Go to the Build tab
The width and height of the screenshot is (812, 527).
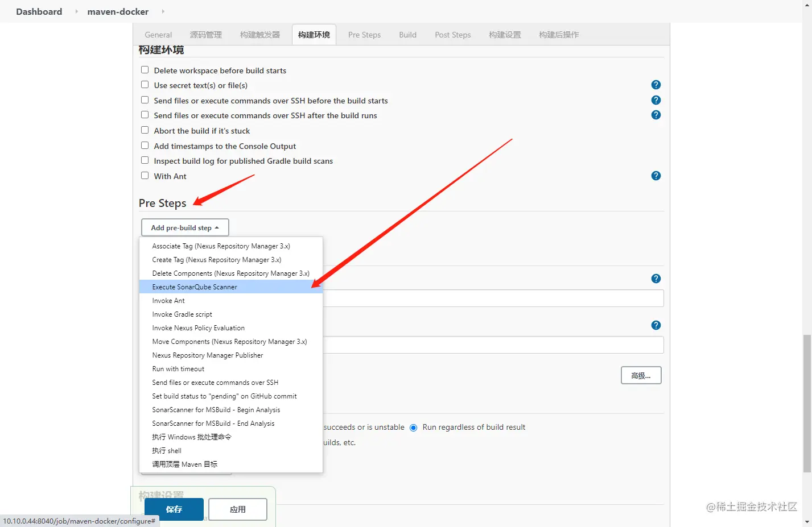point(408,35)
